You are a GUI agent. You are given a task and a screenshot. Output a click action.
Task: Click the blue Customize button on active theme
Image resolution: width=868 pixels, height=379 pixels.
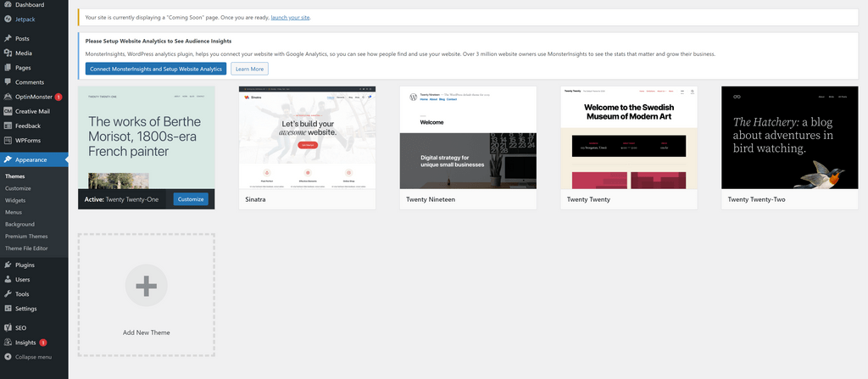point(191,199)
